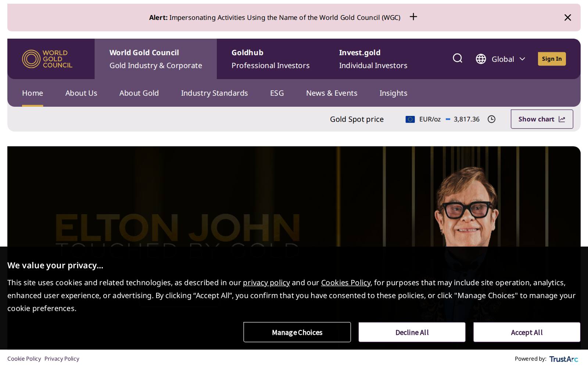Select World Gold Council Gold Industry tab
588x368 pixels.
pyautogui.click(x=156, y=59)
